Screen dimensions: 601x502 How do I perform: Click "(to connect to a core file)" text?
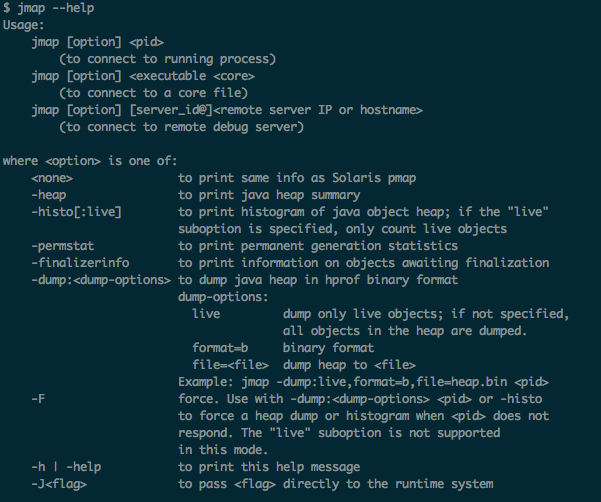pyautogui.click(x=145, y=93)
